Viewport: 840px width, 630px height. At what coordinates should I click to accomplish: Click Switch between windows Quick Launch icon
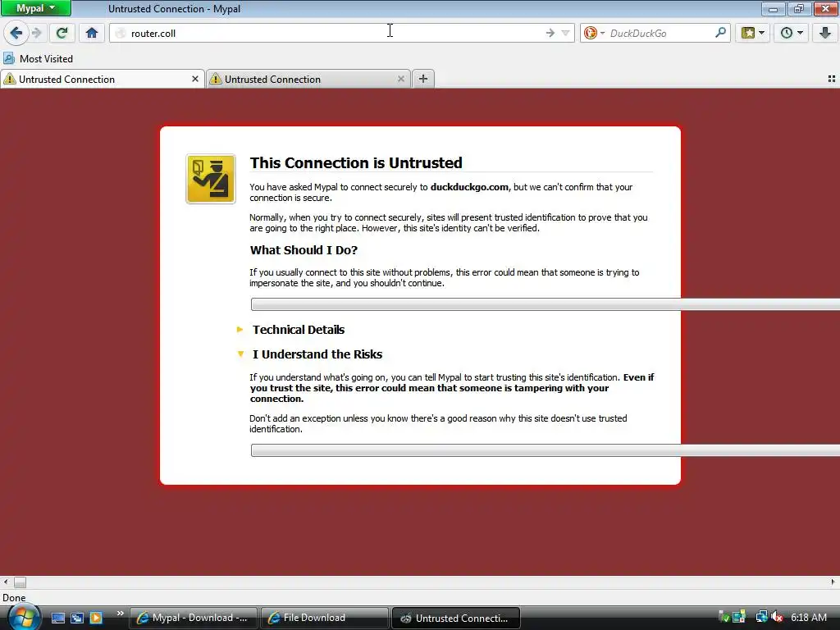(x=76, y=618)
